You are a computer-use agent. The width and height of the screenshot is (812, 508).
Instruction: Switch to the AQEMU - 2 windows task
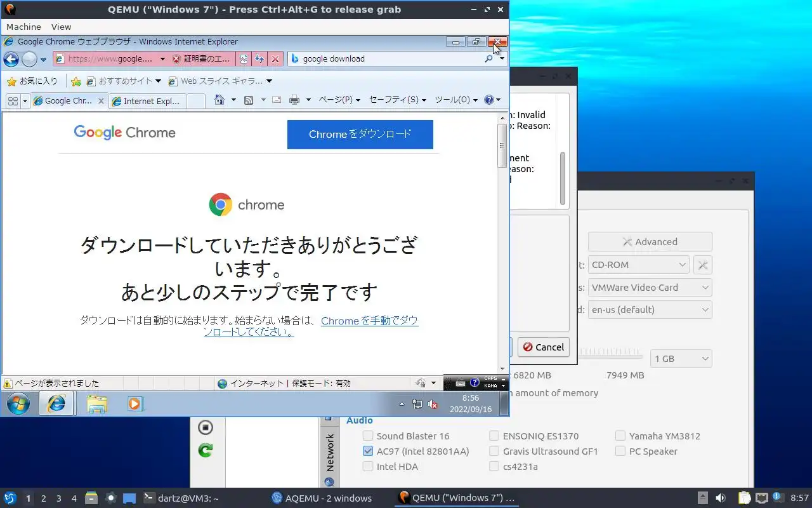coord(322,498)
